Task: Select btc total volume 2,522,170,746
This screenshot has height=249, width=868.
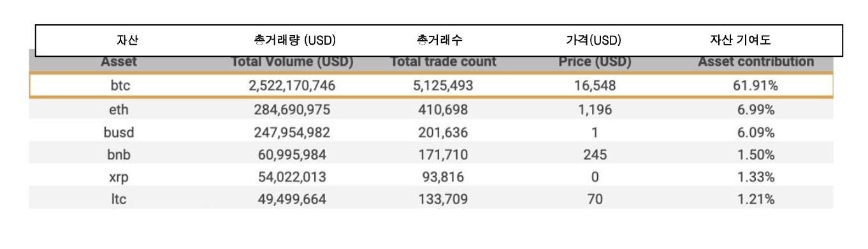Action: coord(292,85)
